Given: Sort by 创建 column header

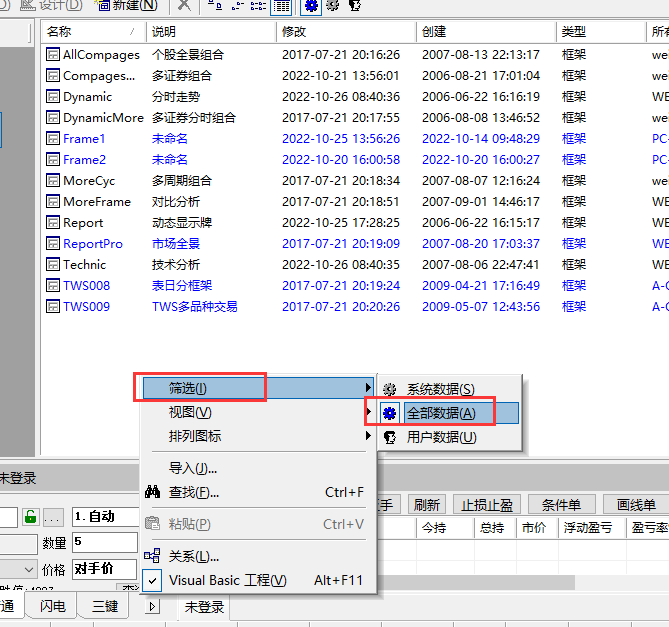Looking at the screenshot, I should pos(486,32).
